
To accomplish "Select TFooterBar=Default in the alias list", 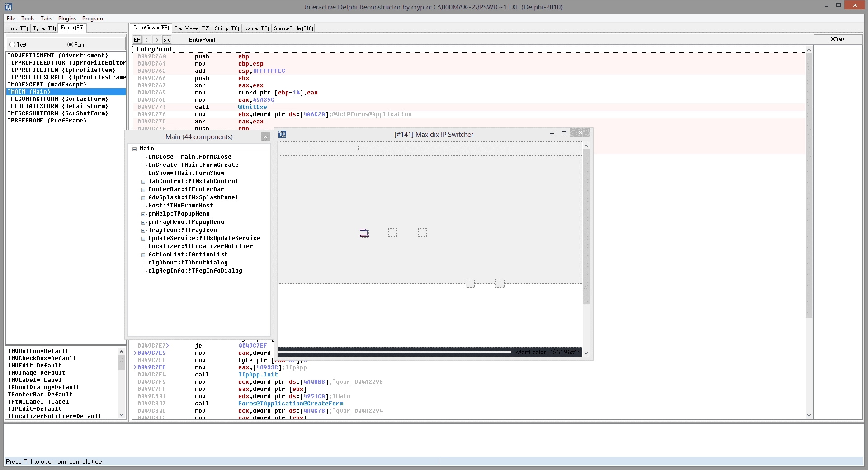I will (x=40, y=395).
